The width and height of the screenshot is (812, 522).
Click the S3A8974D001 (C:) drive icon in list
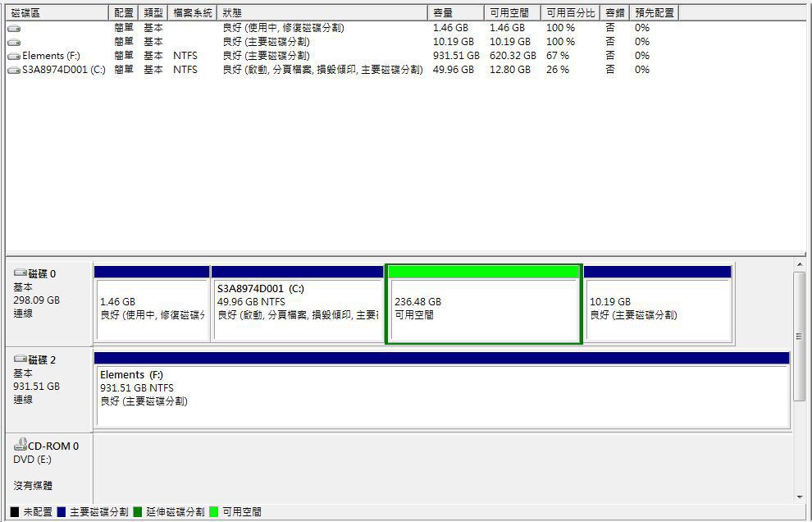tap(14, 70)
